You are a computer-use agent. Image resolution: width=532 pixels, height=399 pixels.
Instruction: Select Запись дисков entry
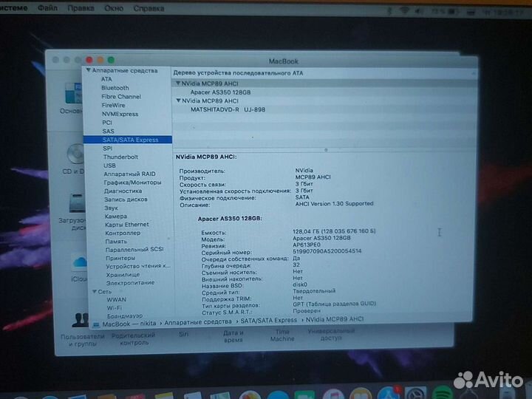click(126, 199)
